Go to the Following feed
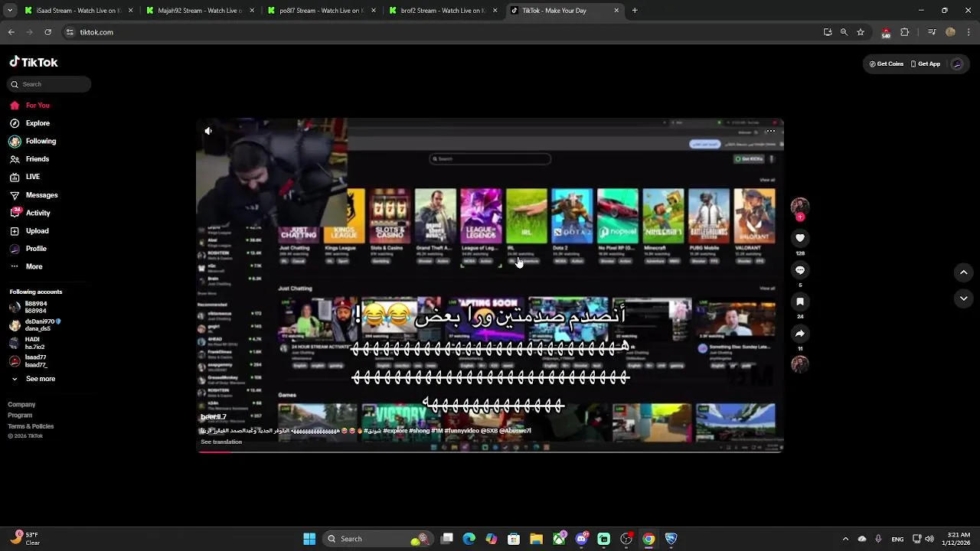Viewport: 980px width, 551px height. point(34,142)
